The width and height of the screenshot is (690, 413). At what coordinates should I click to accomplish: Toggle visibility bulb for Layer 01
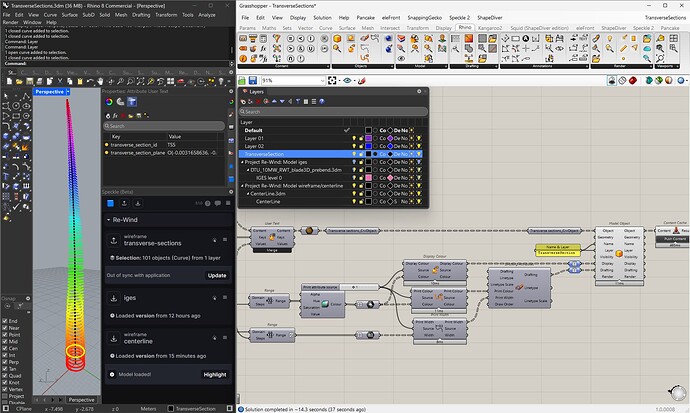point(355,140)
